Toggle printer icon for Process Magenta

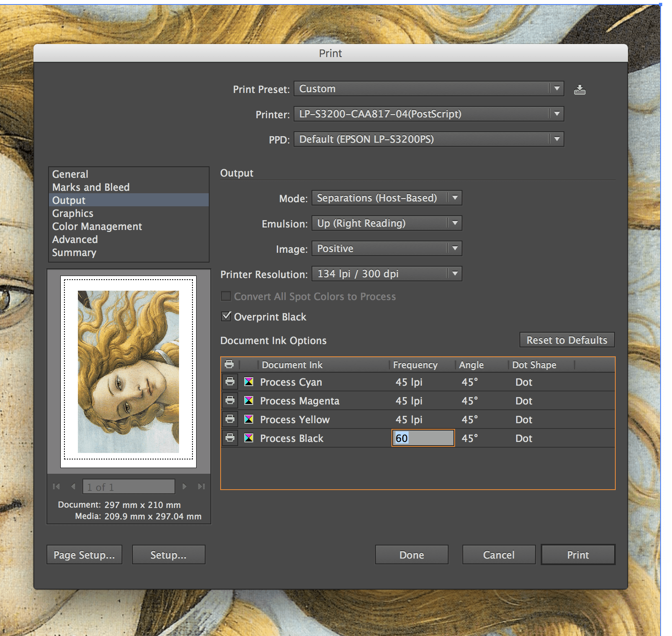230,400
